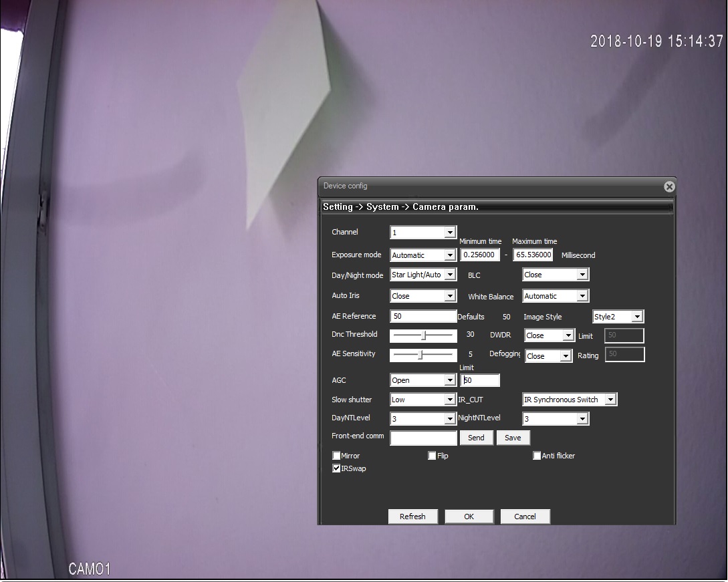The width and height of the screenshot is (728, 582).
Task: Enable the Mirror checkbox
Action: [337, 456]
